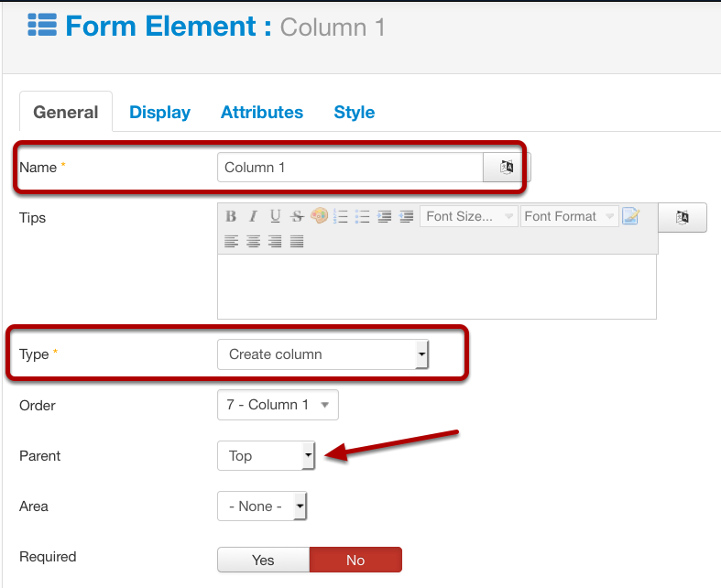Align text left in Tips editor
Viewport: 721px width, 588px height.
(x=231, y=241)
